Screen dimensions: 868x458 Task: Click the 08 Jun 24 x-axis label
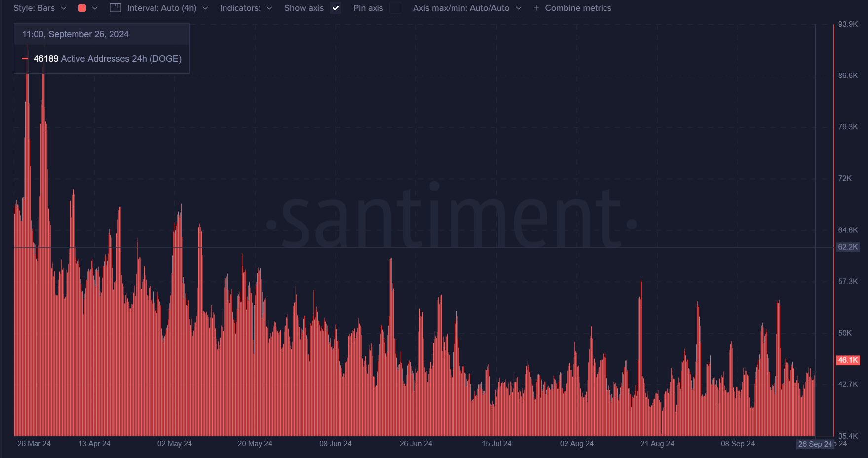click(336, 444)
